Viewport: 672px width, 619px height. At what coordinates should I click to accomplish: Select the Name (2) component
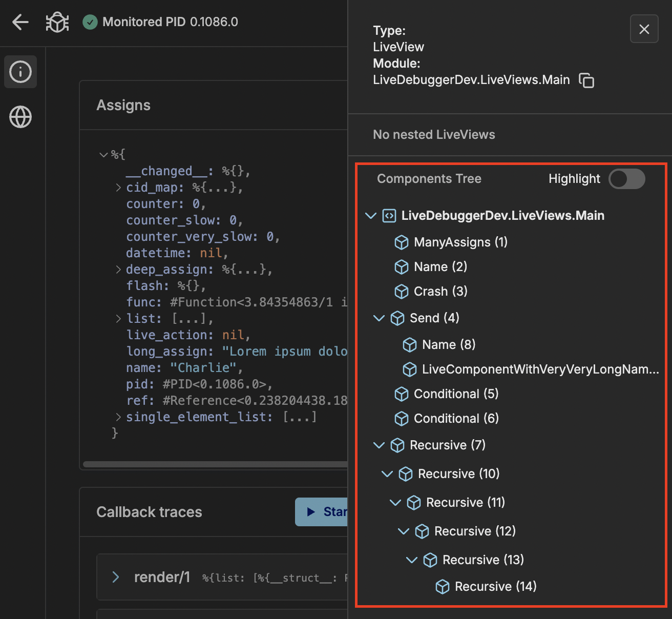coord(440,267)
